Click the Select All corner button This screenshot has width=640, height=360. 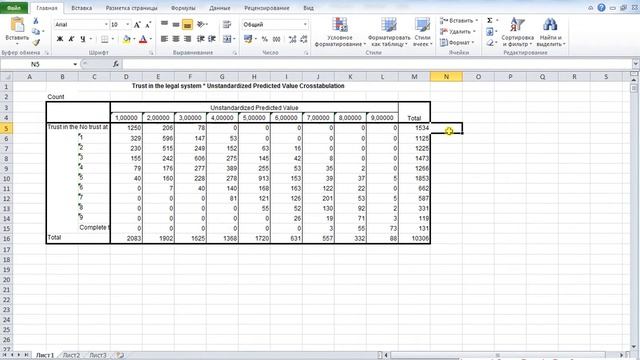coord(7,76)
